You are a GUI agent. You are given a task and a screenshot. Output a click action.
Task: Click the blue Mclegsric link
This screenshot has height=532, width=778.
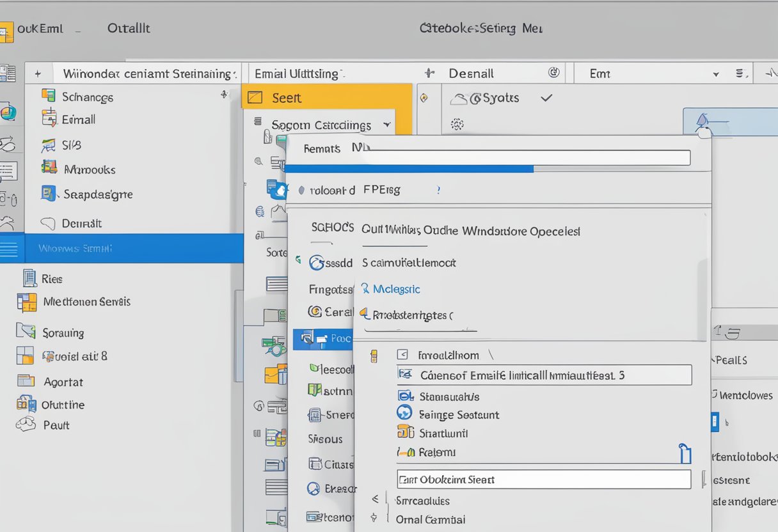395,289
